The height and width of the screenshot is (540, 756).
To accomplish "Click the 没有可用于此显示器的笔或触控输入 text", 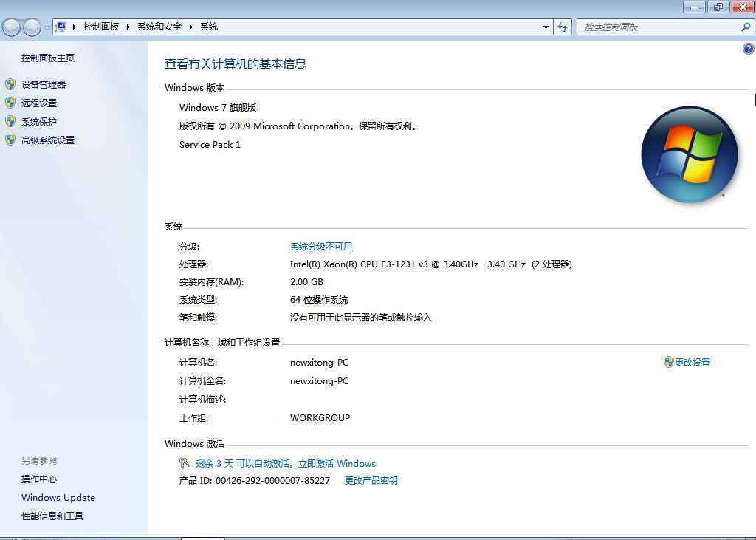I will pyautogui.click(x=360, y=318).
